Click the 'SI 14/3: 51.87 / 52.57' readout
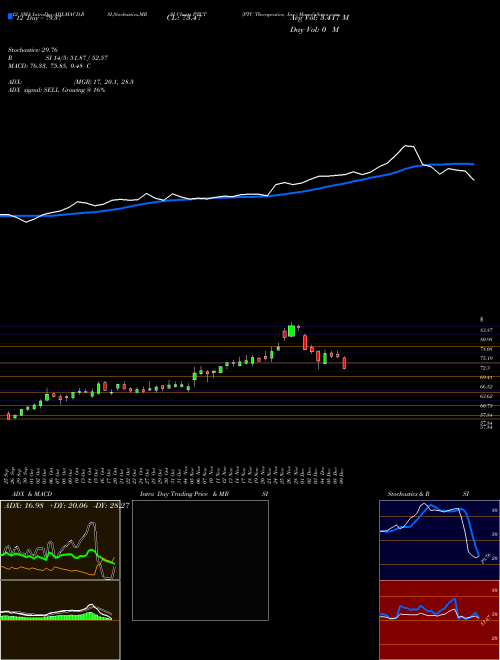 click(77, 58)
